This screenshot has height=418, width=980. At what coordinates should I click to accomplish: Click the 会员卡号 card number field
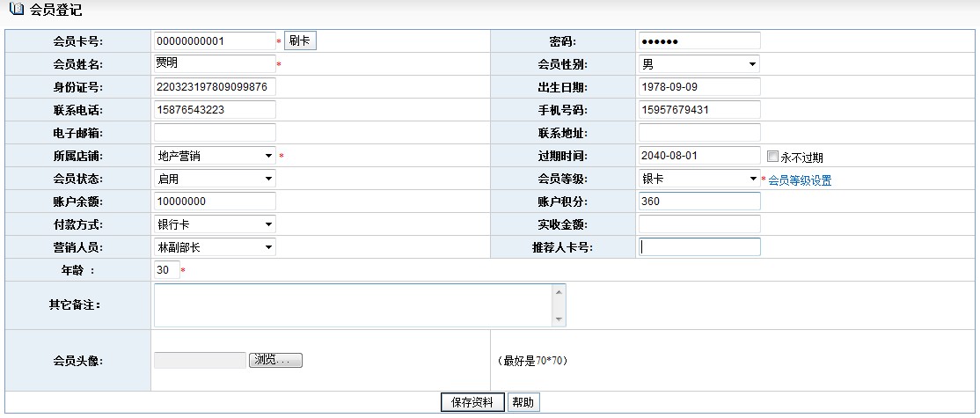tap(215, 41)
